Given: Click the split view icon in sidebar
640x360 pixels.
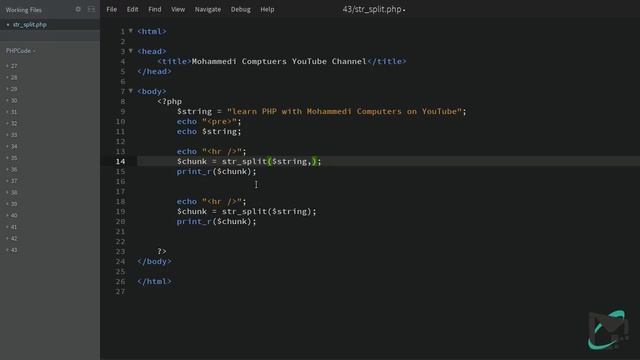Looking at the screenshot, I should click(91, 9).
